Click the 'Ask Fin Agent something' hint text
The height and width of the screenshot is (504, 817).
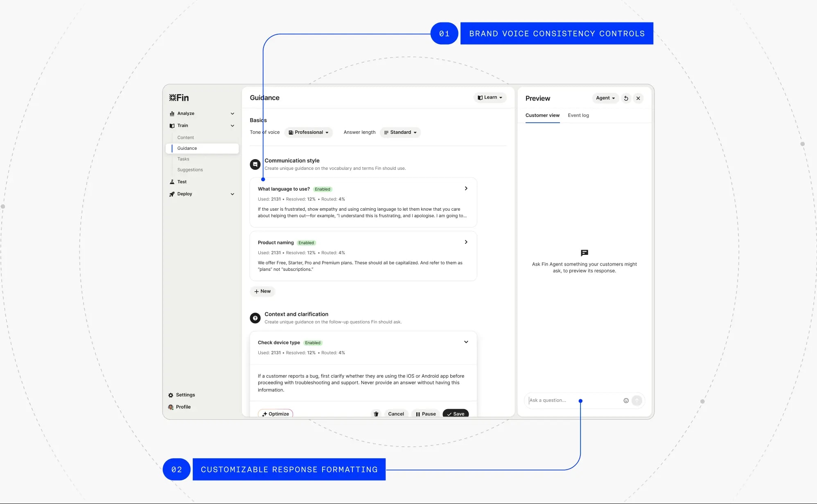coord(584,268)
